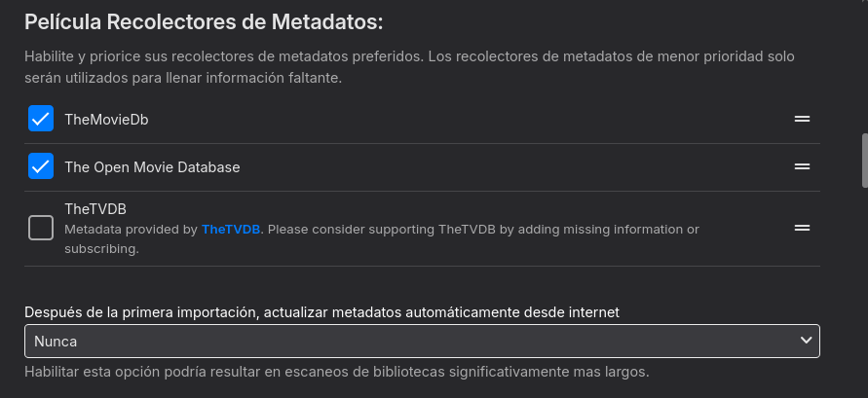Select the TheMovieDb label text
Screen dimensions: 868x398
(106, 120)
